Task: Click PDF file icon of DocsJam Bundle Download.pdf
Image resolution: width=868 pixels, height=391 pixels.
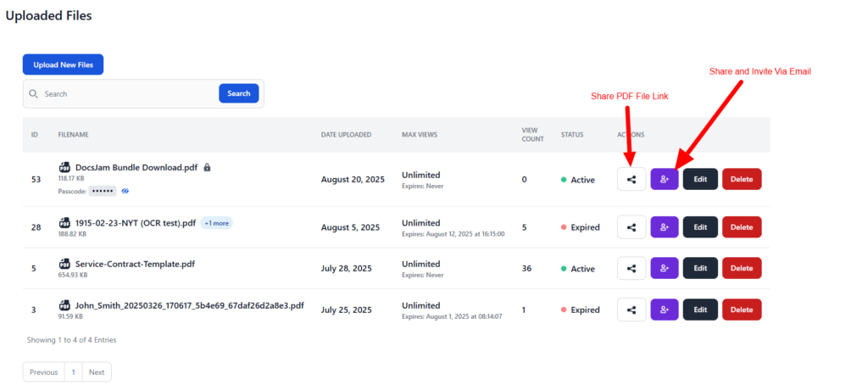Action: point(64,167)
